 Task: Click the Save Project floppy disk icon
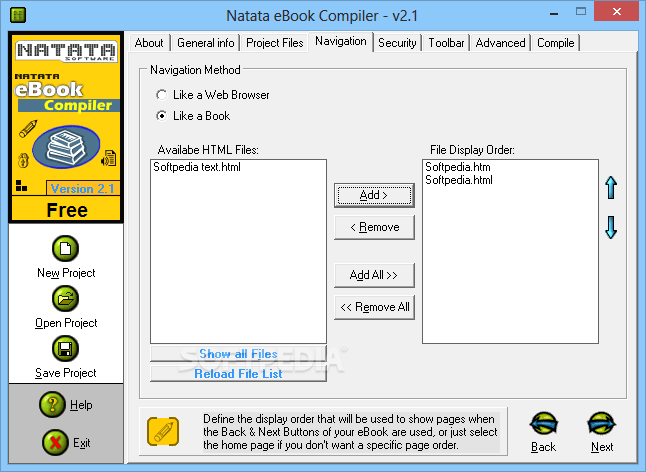[65, 348]
